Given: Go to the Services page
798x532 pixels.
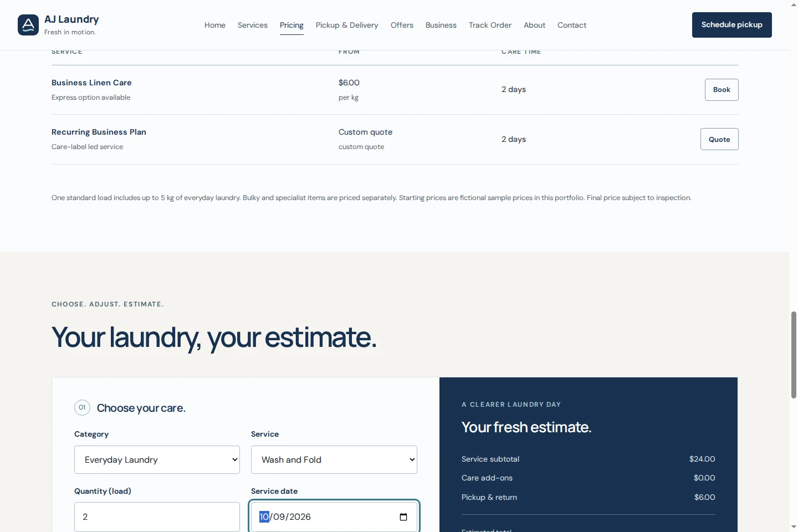Looking at the screenshot, I should tap(253, 25).
